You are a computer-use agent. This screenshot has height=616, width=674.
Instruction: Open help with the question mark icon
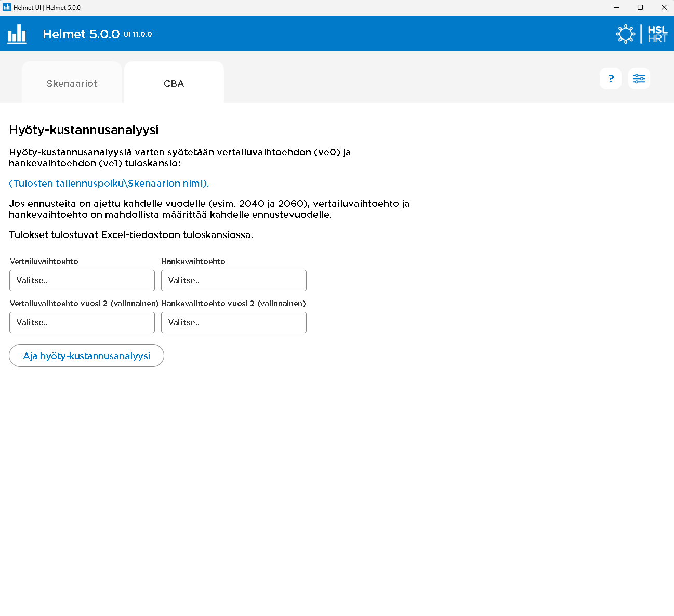pos(611,79)
